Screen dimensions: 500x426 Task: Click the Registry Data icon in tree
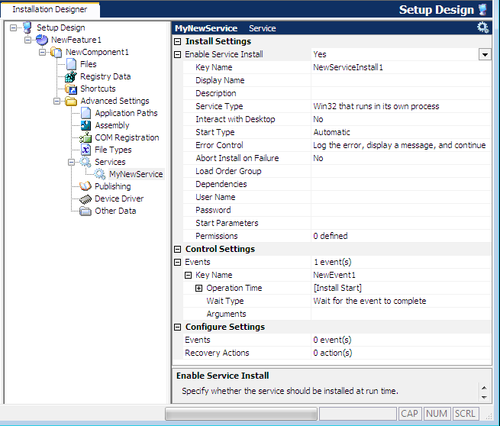(71, 77)
